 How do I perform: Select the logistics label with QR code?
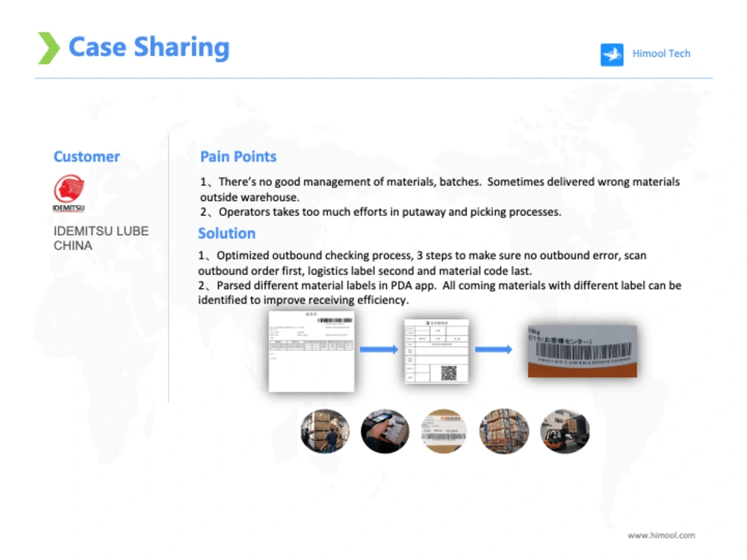pyautogui.click(x=436, y=351)
